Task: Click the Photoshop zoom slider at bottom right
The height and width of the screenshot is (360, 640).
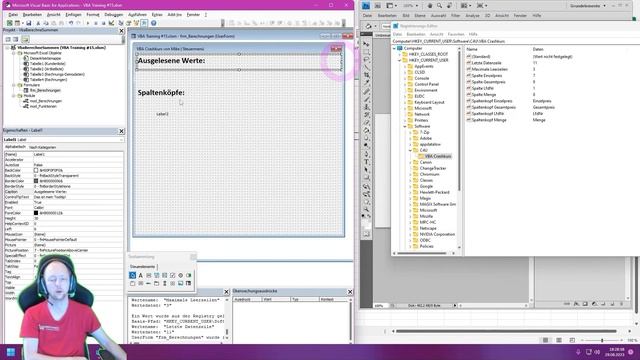Action: tap(602, 340)
